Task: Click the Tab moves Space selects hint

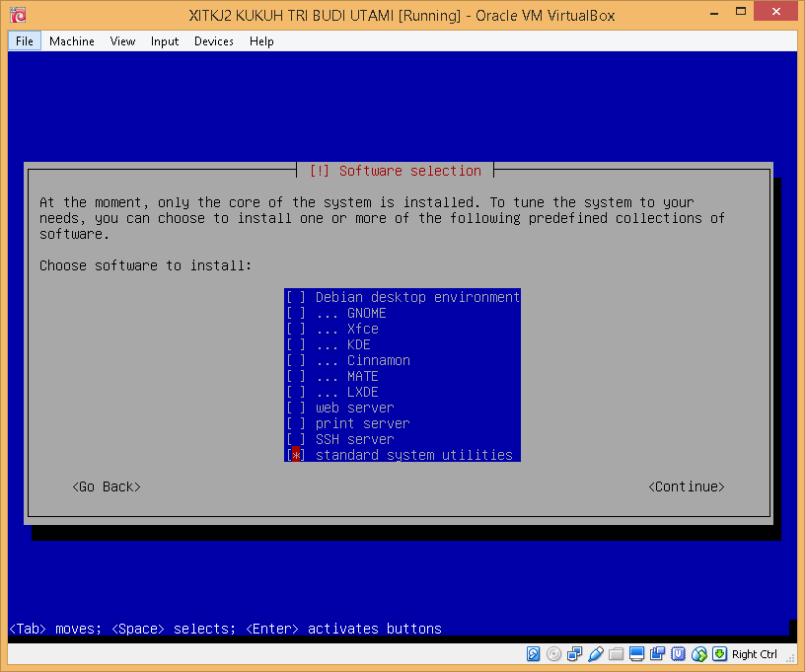Action: (225, 629)
